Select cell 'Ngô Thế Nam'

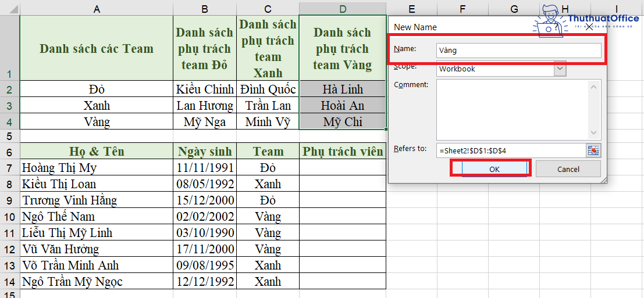97,216
